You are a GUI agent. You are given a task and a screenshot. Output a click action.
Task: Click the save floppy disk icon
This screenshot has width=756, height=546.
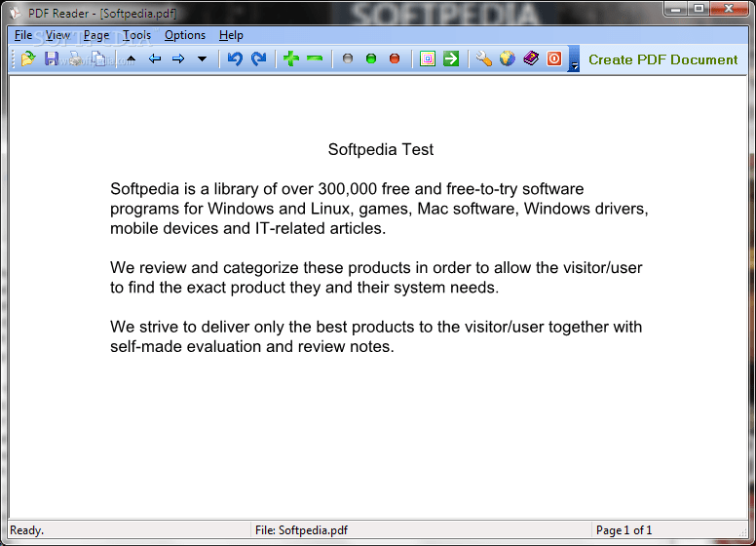coord(51,58)
